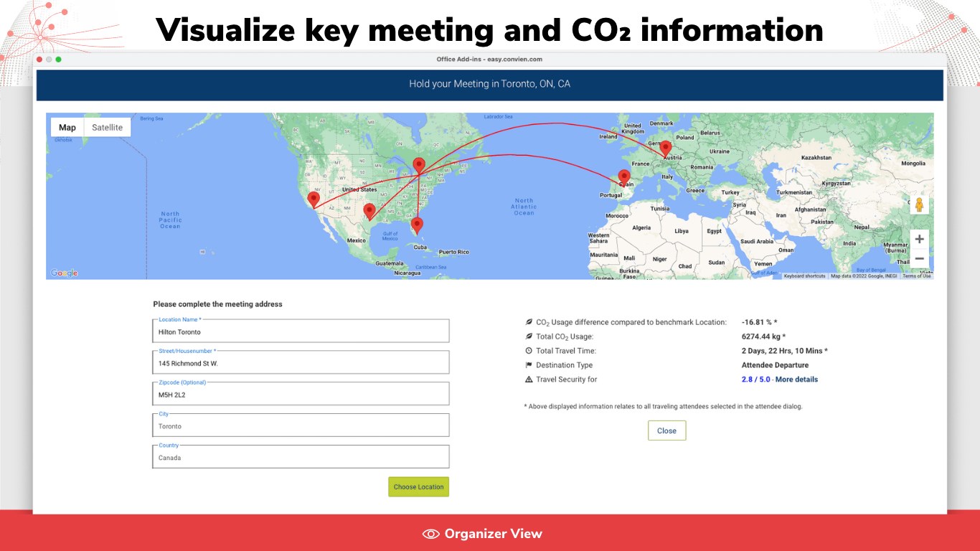Click the Zipcode field showing M5H 2L2
980x551 pixels.
click(301, 394)
